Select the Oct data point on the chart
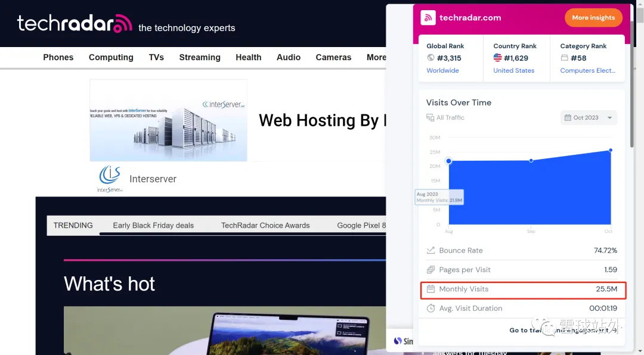This screenshot has height=355, width=644. pyautogui.click(x=611, y=150)
